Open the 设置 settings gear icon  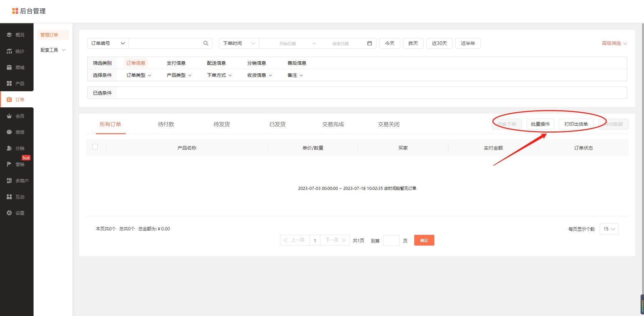(x=9, y=213)
